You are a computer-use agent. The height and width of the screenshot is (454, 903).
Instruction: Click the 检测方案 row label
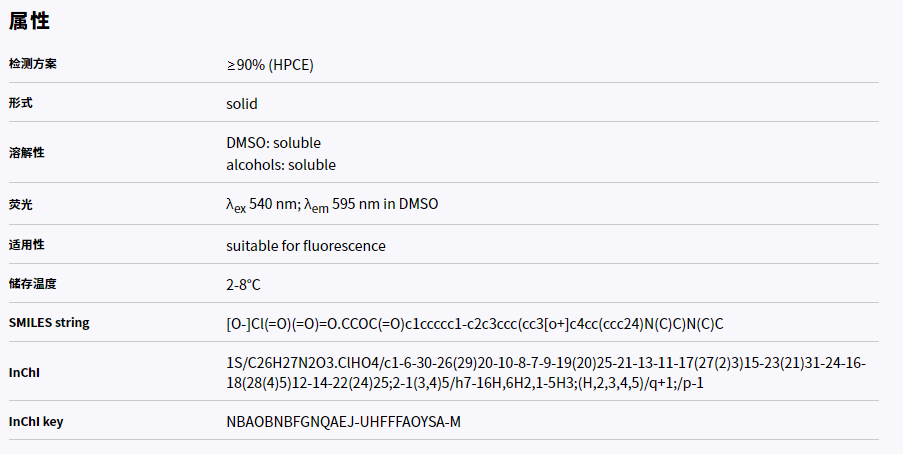click(33, 64)
